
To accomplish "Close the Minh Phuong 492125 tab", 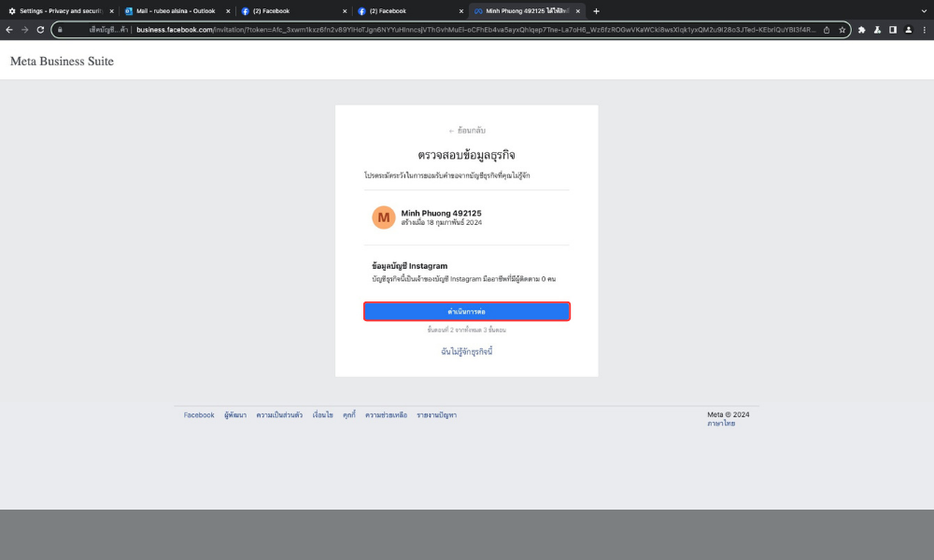I will (x=578, y=11).
